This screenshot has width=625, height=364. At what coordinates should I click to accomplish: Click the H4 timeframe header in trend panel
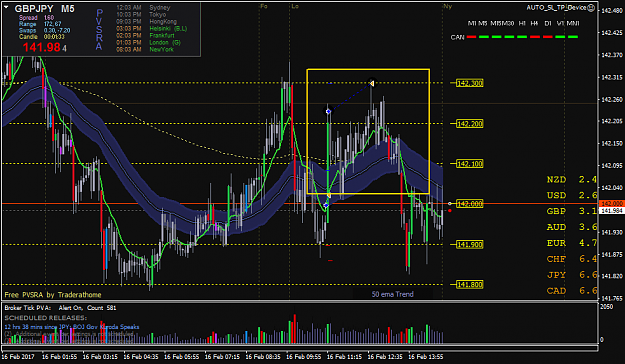[535, 24]
